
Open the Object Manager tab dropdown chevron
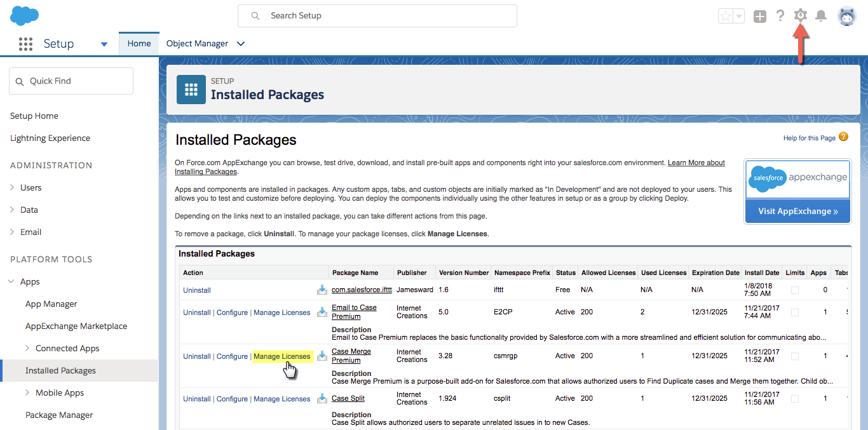(241, 44)
